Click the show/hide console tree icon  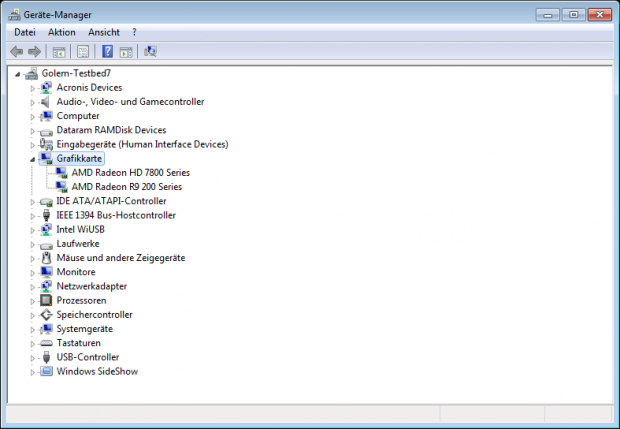60,51
